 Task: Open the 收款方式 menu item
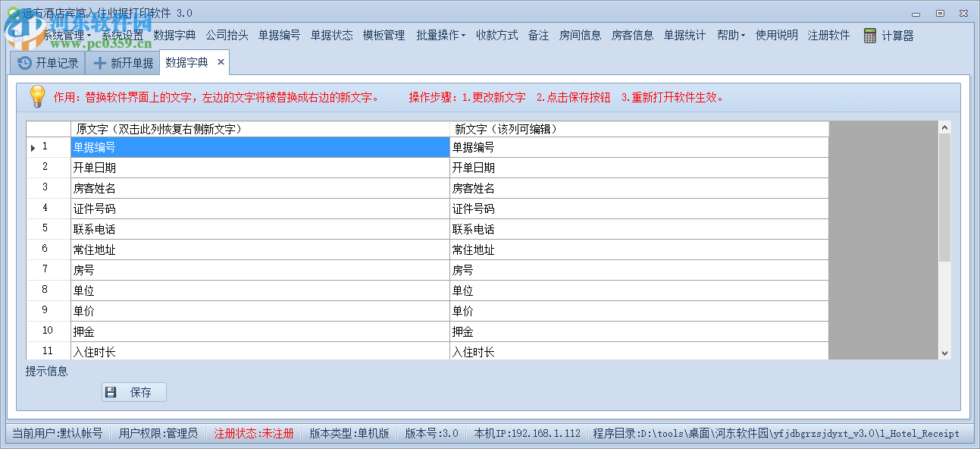496,35
